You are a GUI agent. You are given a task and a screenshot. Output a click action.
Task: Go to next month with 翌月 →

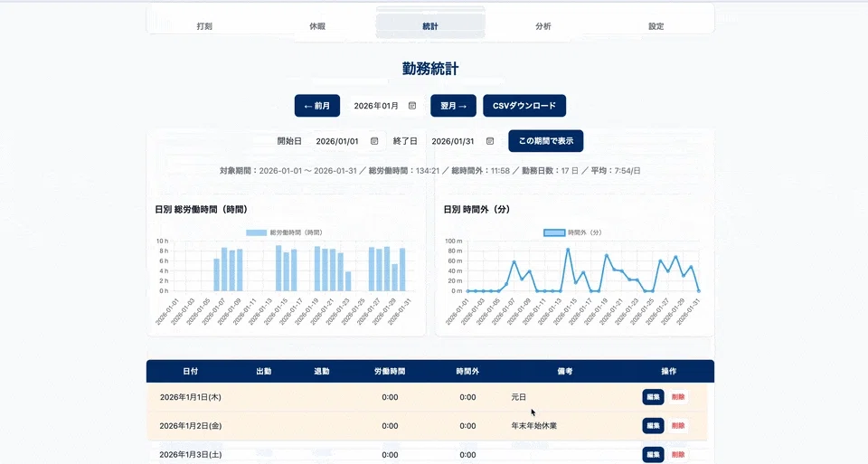[x=453, y=106]
